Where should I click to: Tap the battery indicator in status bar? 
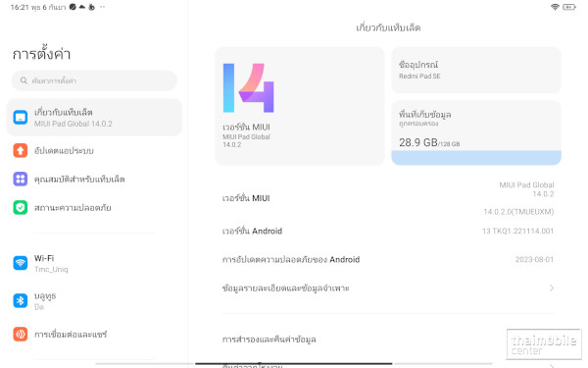click(x=568, y=7)
